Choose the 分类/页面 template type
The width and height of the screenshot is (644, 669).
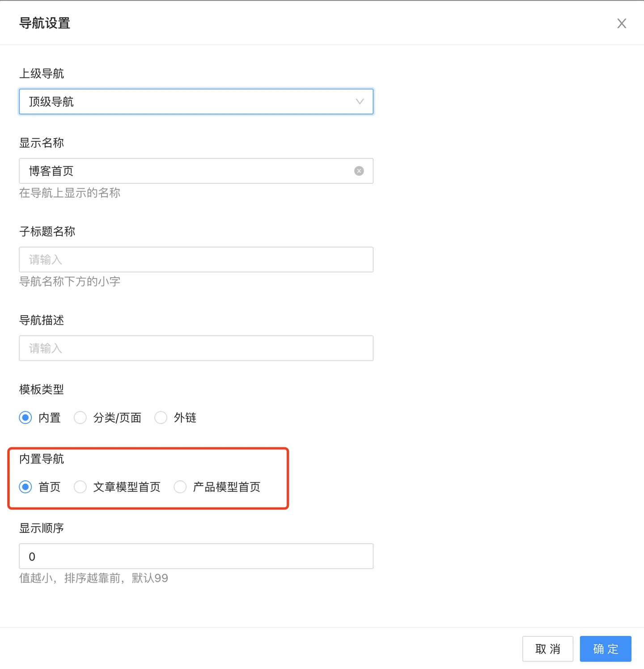coord(80,418)
